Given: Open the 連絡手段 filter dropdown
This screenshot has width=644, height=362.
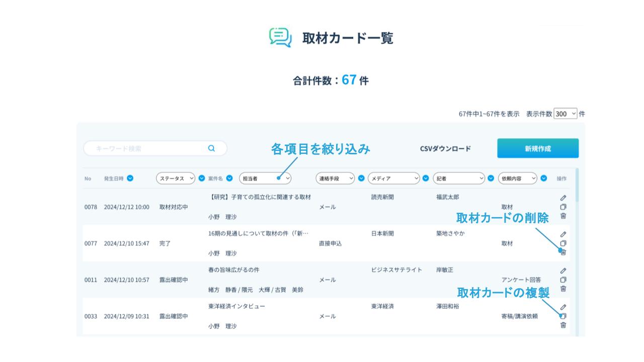Looking at the screenshot, I should pos(335,178).
